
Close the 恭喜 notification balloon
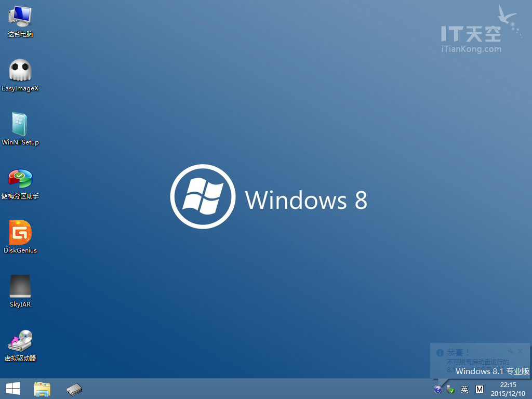click(x=520, y=351)
